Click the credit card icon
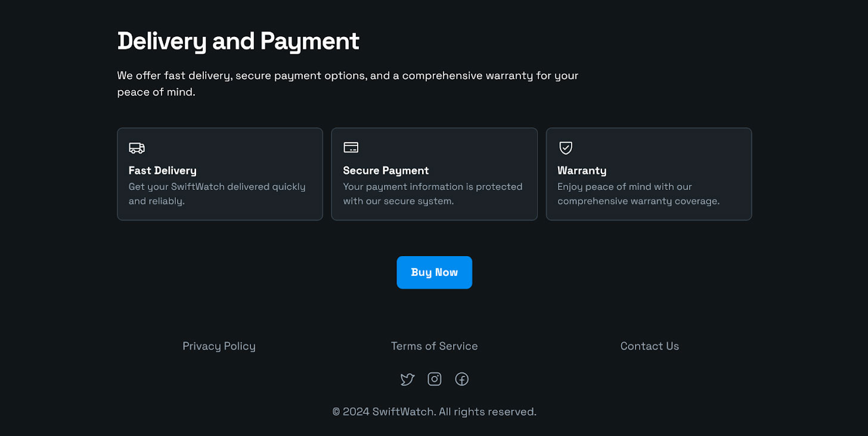The width and height of the screenshot is (868, 436). point(351,148)
